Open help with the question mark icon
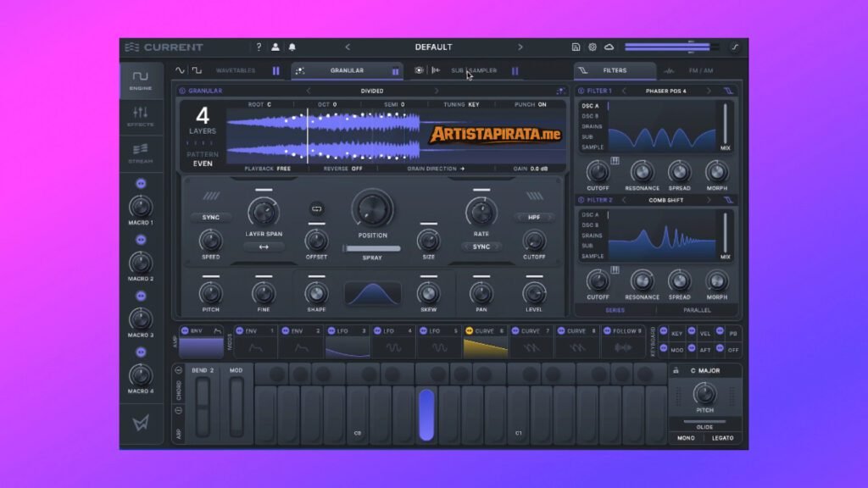Image resolution: width=868 pixels, height=488 pixels. click(259, 47)
